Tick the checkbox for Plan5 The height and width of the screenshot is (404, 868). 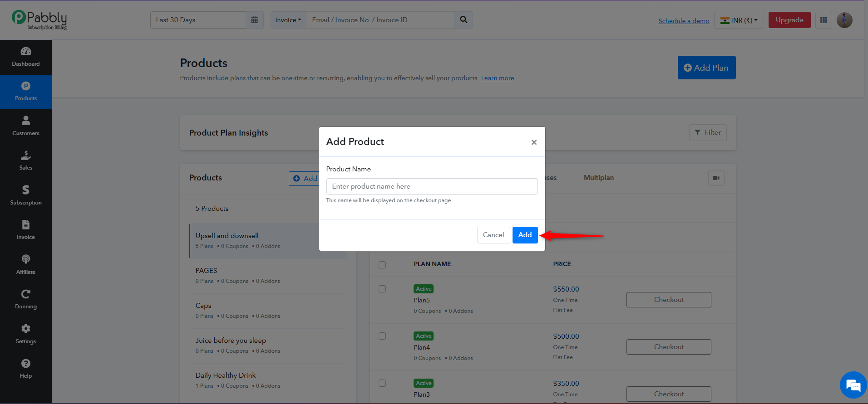(382, 289)
